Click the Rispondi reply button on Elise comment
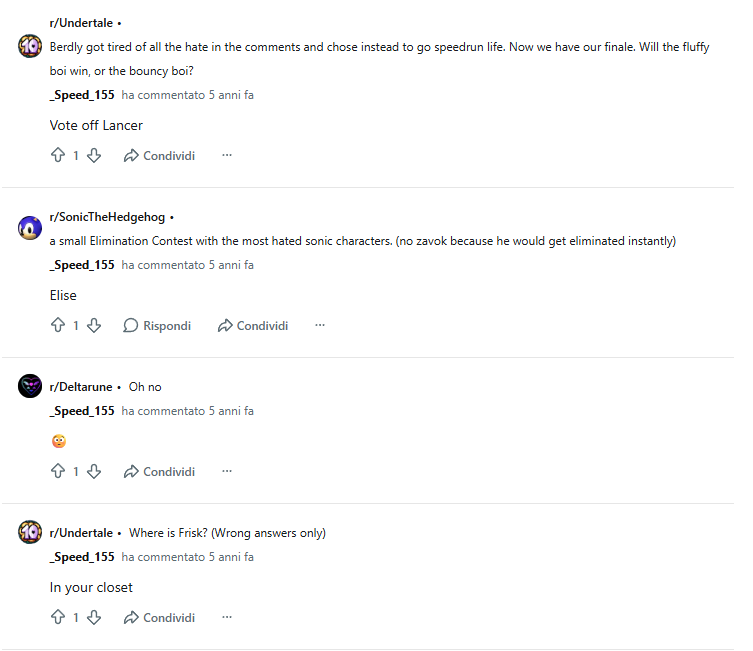753x651 pixels. (x=157, y=326)
